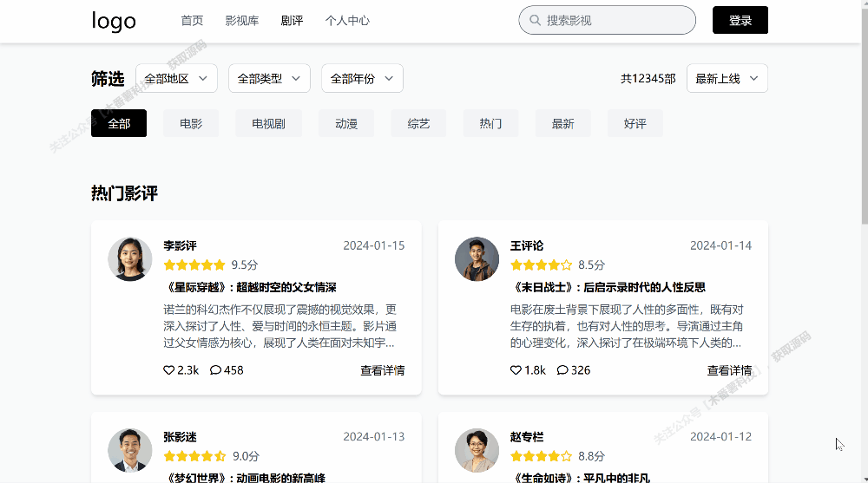This screenshot has width=868, height=483.
Task: Select the 全部 category tab
Action: pos(119,123)
